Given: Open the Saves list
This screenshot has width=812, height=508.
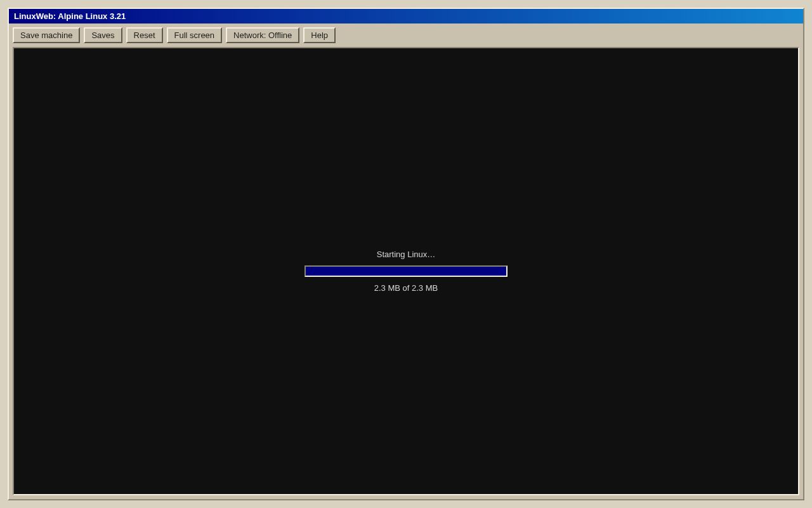Looking at the screenshot, I should point(103,35).
